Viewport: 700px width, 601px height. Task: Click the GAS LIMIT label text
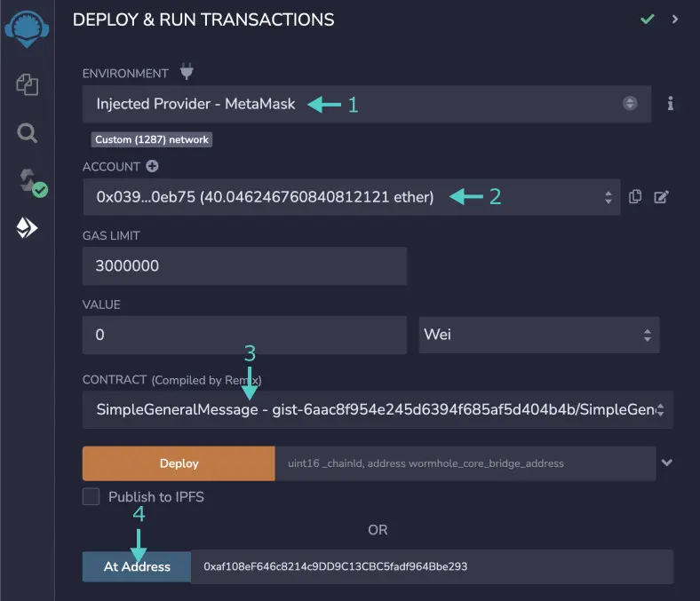(111, 235)
